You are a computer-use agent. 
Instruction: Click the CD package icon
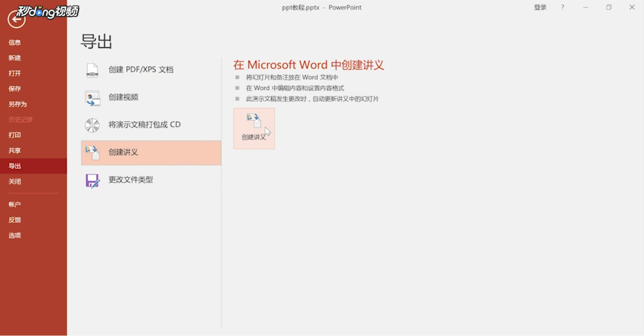point(92,125)
